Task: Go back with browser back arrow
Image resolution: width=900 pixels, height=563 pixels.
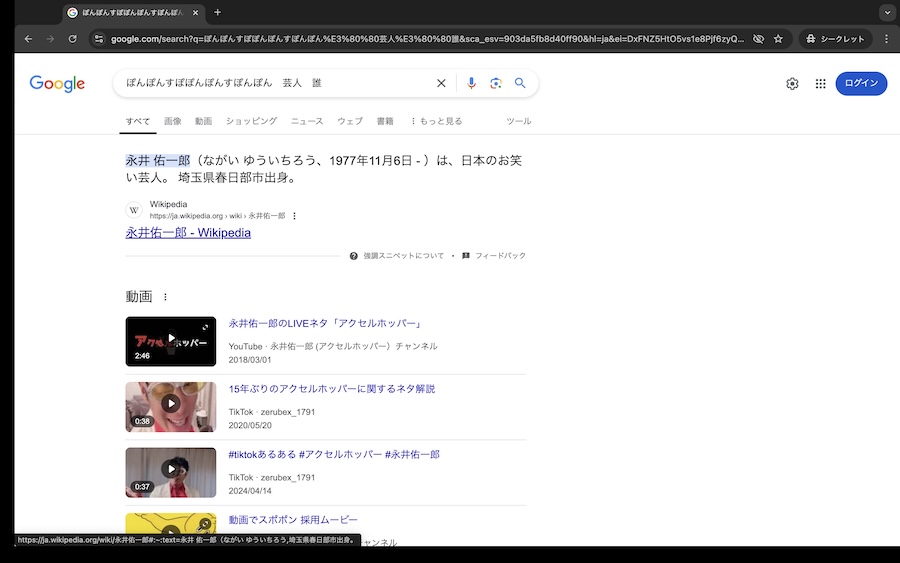Action: click(28, 39)
